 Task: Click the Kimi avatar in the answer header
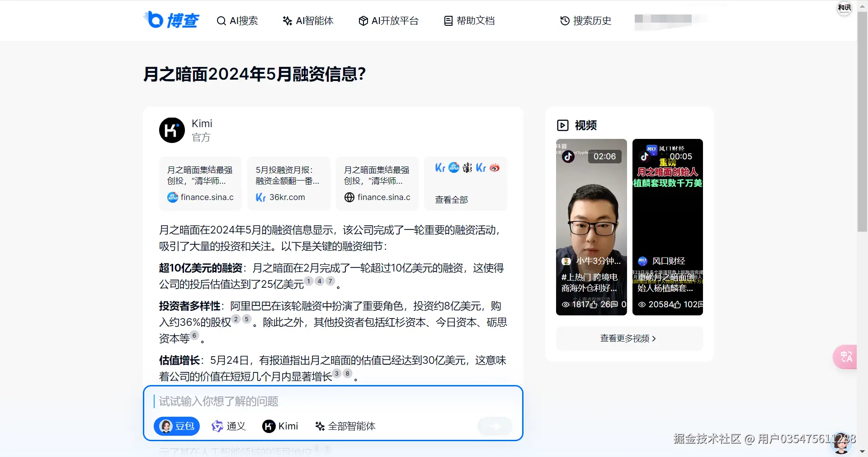pyautogui.click(x=172, y=130)
